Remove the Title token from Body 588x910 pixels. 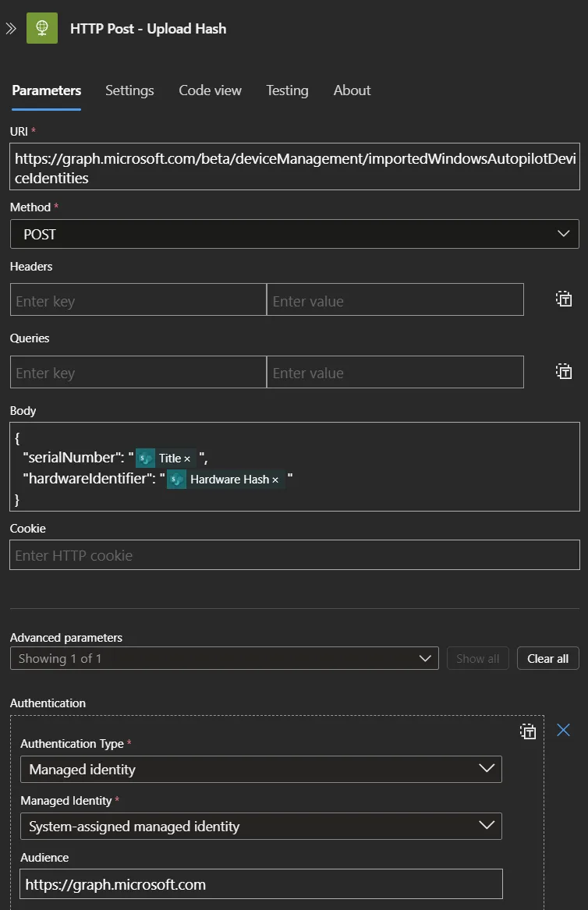pyautogui.click(x=187, y=459)
